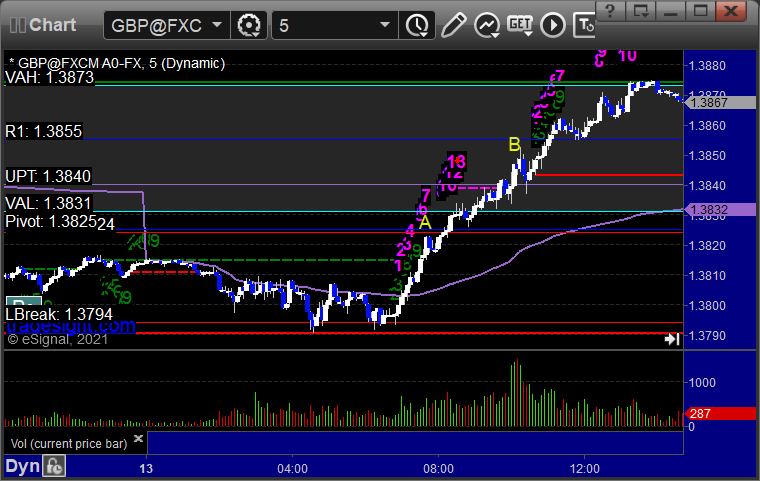Image resolution: width=760 pixels, height=481 pixels.
Task: Click the 1.3790 price axis label
Action: click(707, 336)
